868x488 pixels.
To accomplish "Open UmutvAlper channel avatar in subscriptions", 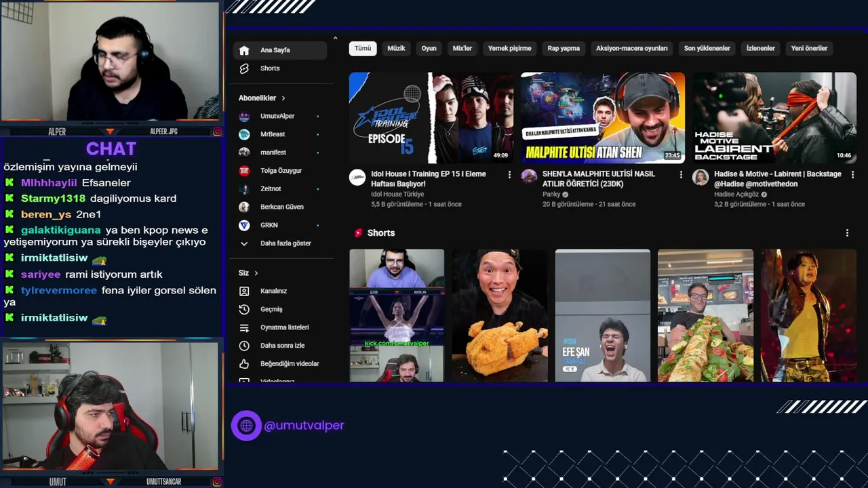I will click(244, 117).
